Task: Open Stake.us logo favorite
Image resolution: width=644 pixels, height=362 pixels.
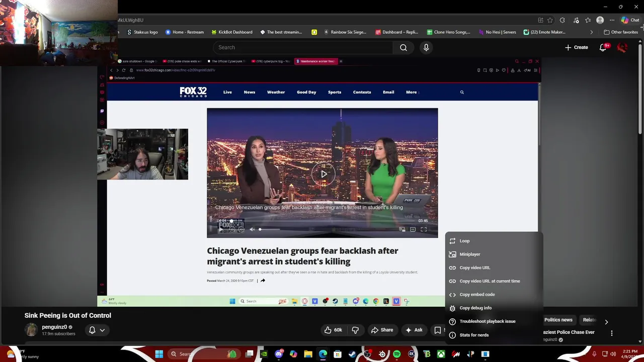Action: [x=142, y=32]
